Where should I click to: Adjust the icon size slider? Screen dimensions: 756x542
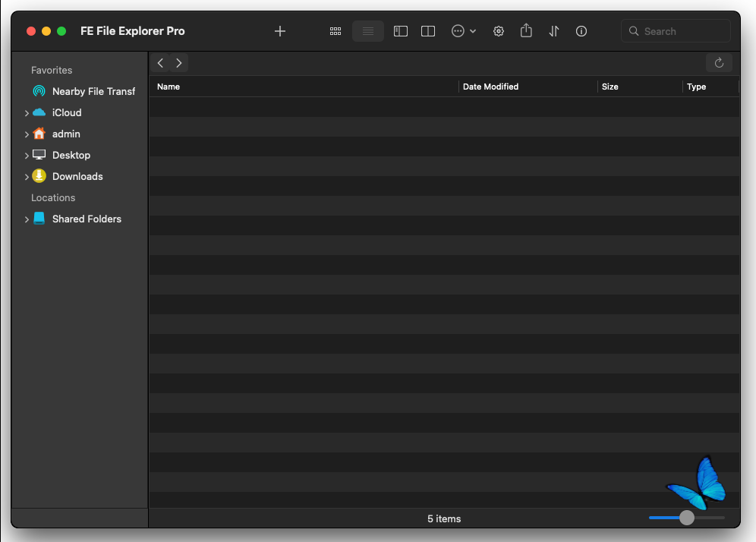(687, 518)
